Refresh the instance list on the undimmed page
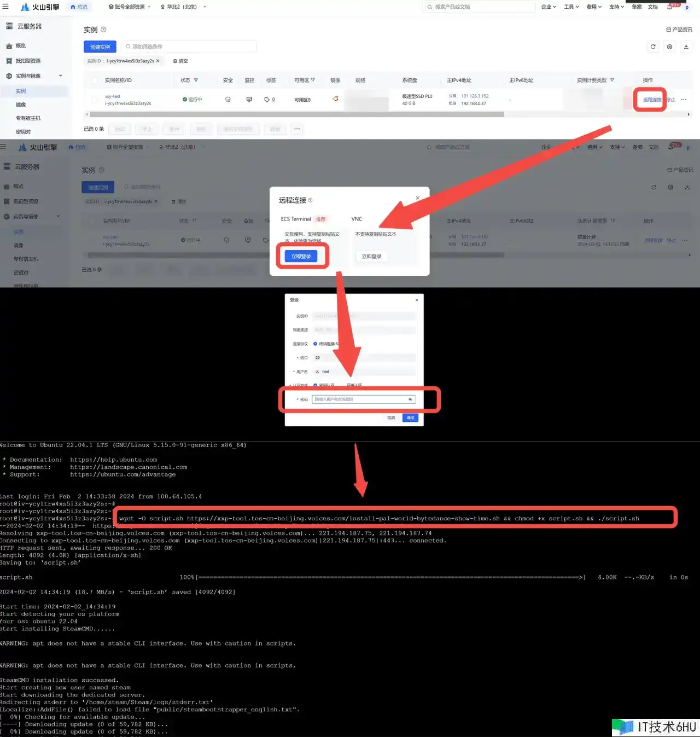Screen dimensions: 700x737 [x=653, y=47]
